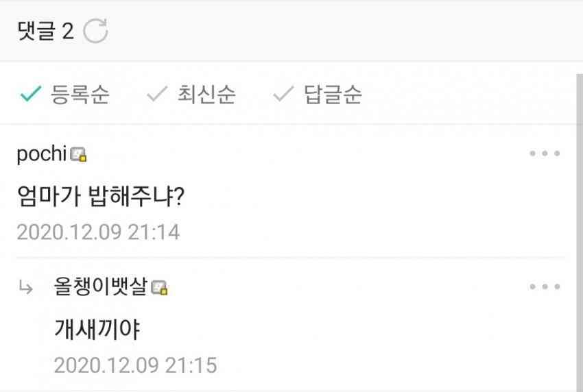Image resolution: width=583 pixels, height=392 pixels.
Task: Click the reply arrow icon before 올챙이뱃살
Action: tap(25, 287)
